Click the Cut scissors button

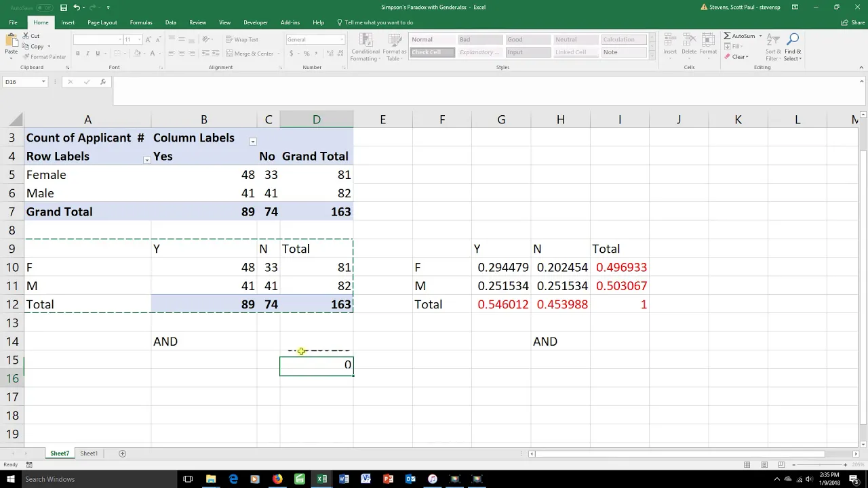pyautogui.click(x=31, y=36)
